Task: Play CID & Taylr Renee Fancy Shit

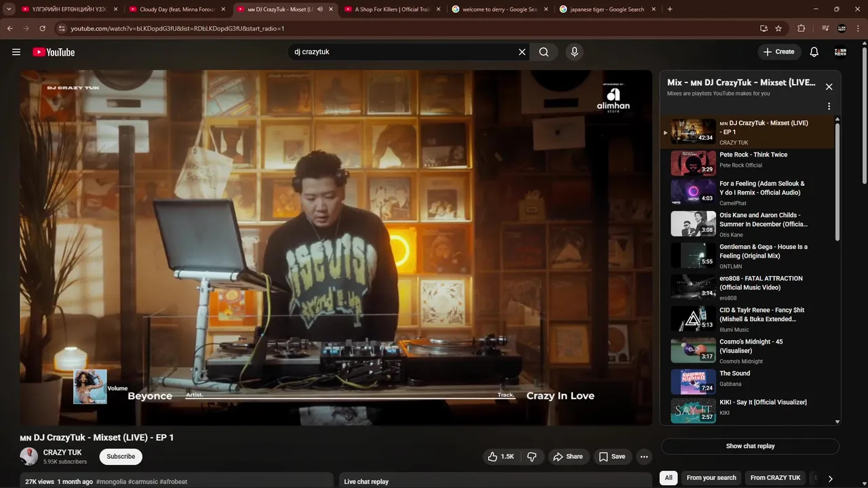Action: pos(747,319)
